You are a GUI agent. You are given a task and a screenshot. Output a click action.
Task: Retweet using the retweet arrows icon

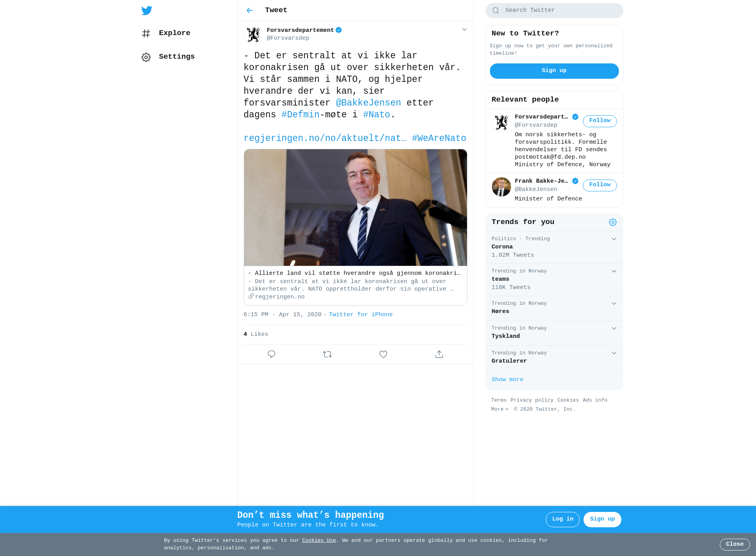pos(327,354)
